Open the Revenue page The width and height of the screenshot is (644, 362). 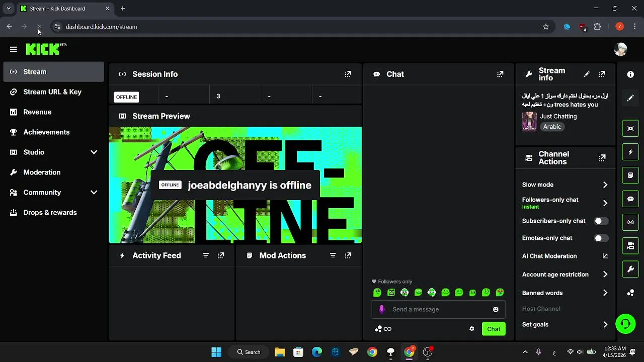click(53, 112)
